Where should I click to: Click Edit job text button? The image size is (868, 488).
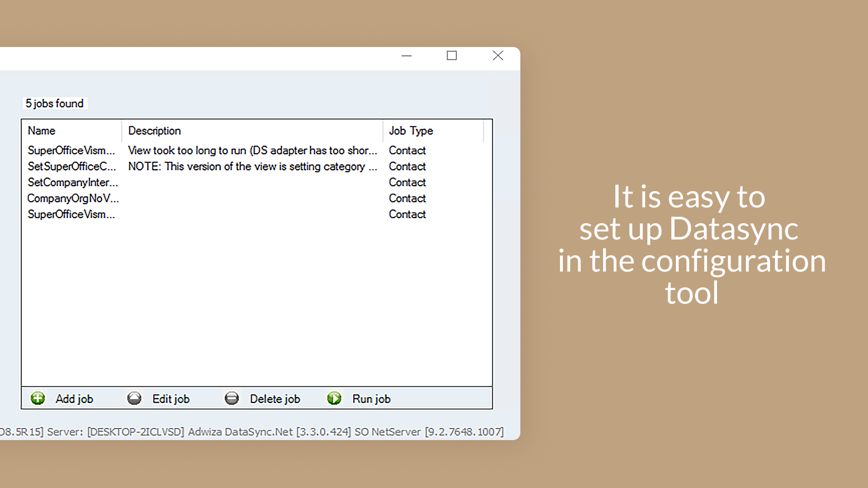(171, 399)
